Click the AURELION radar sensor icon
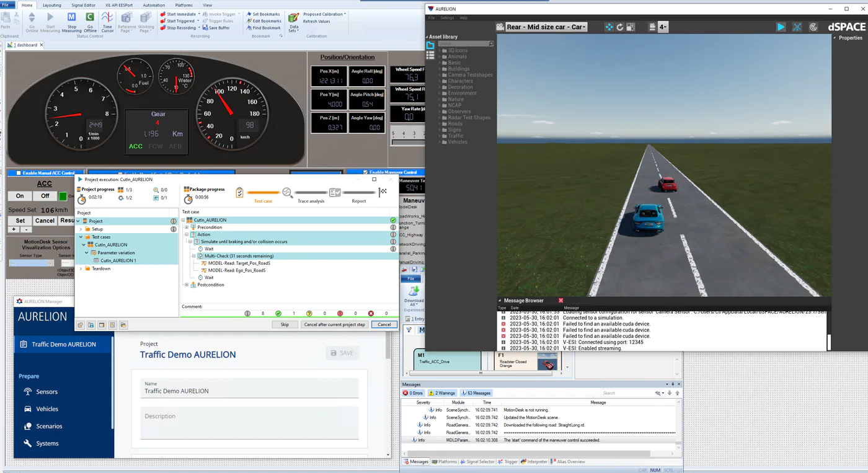This screenshot has height=473, width=868. pyautogui.click(x=813, y=27)
